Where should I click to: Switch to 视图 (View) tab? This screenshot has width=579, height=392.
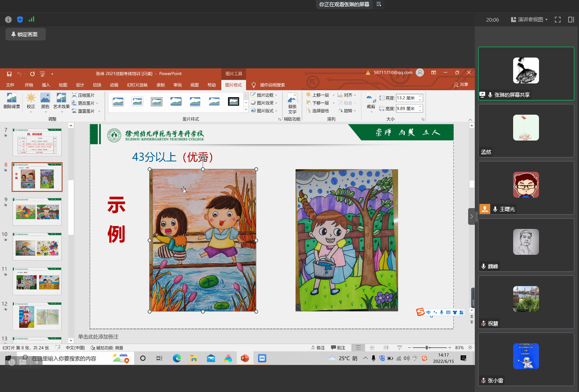[x=195, y=85]
